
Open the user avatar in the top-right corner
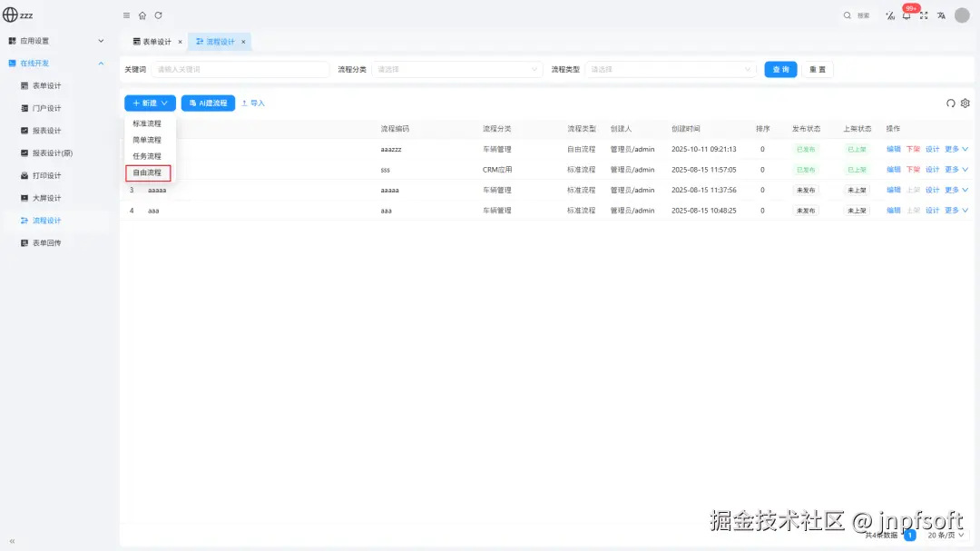(x=961, y=15)
